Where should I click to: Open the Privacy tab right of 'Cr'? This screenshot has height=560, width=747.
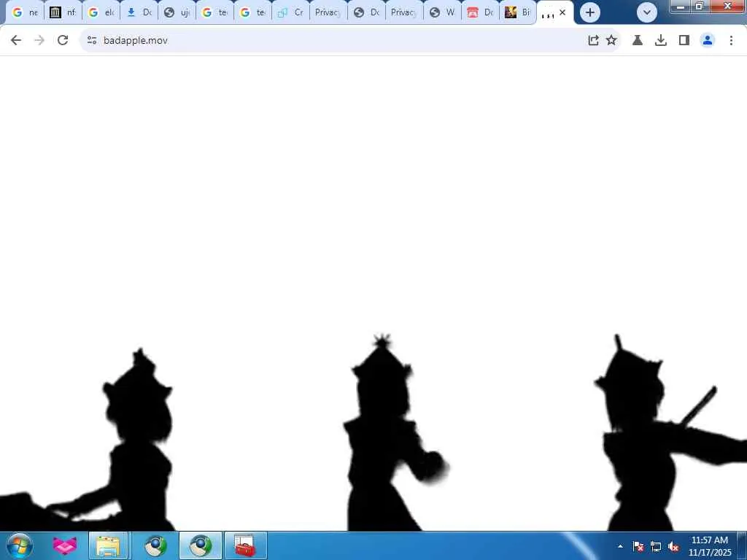click(x=329, y=12)
